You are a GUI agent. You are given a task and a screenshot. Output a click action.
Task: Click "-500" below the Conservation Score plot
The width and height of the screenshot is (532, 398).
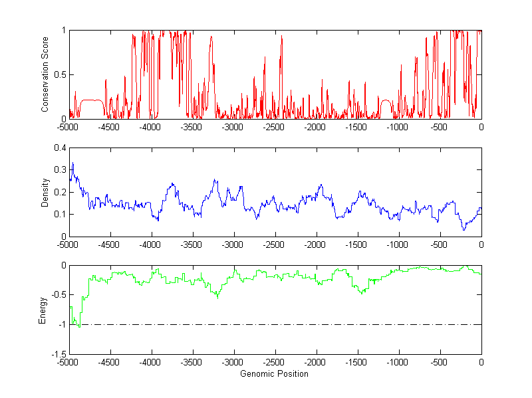(x=439, y=127)
